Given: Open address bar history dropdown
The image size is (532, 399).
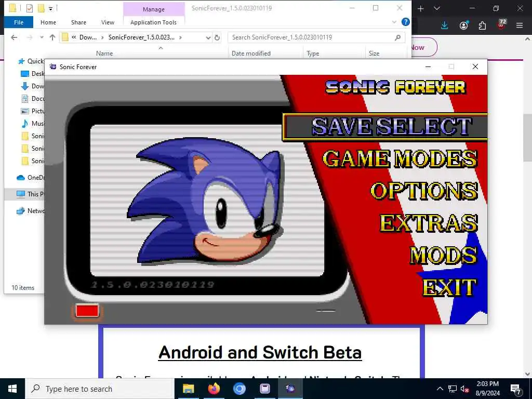Looking at the screenshot, I should click(x=208, y=37).
